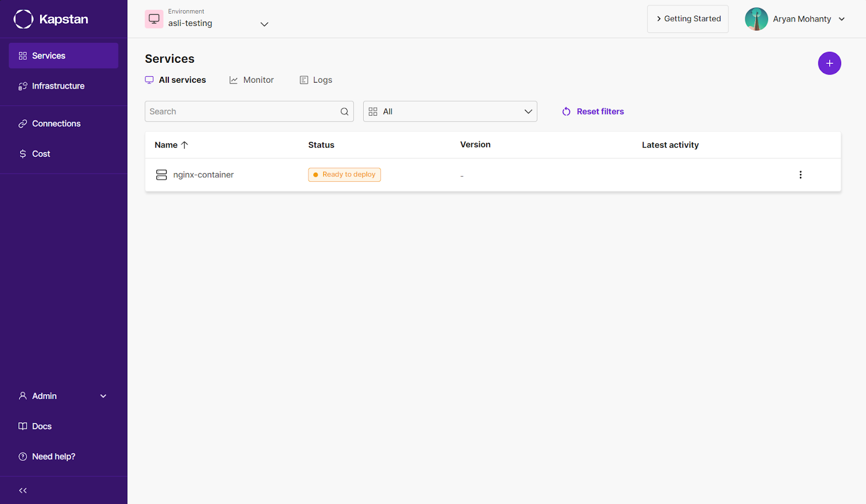Click the purple plus button to add a service

[829, 63]
